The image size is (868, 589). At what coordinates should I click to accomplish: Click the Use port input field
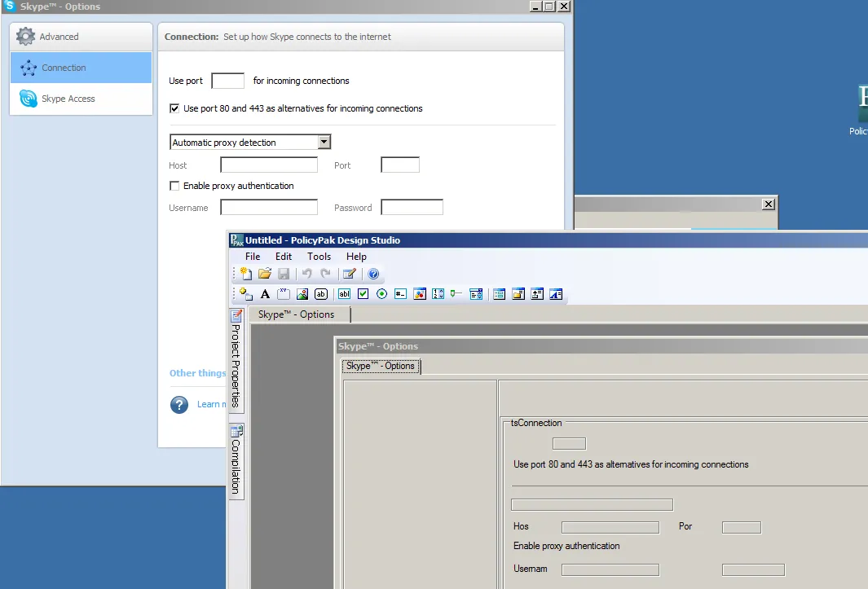pyautogui.click(x=228, y=81)
